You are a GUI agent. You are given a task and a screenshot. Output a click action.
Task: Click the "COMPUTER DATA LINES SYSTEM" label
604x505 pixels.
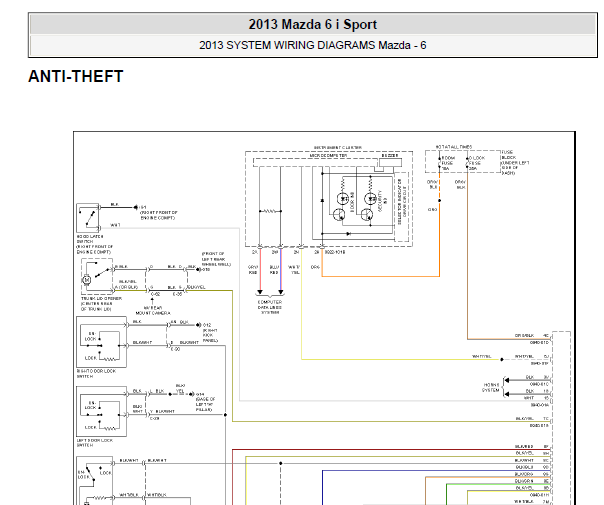270,307
